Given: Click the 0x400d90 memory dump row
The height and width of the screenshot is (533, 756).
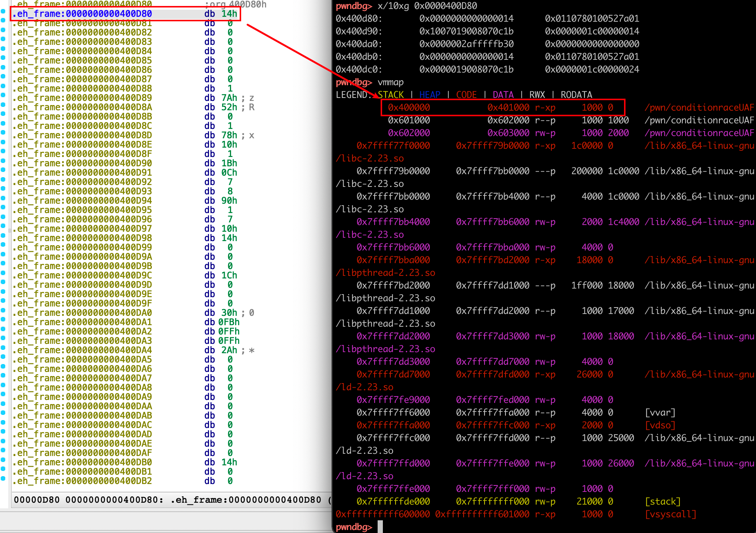Looking at the screenshot, I should point(488,31).
